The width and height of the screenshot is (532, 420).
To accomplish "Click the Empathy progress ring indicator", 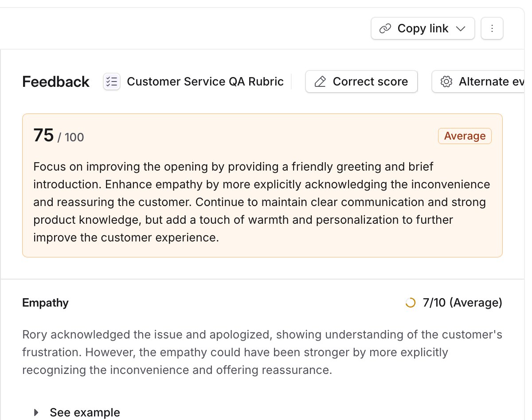I will tap(411, 303).
